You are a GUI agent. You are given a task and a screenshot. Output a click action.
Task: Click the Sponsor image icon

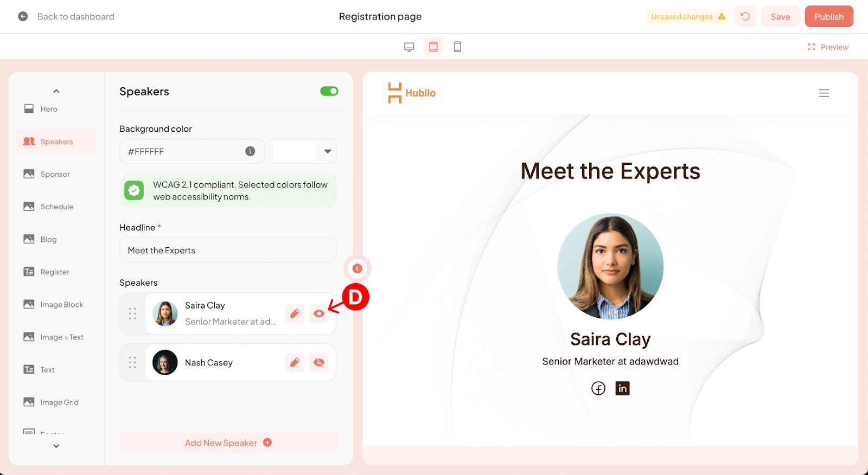29,174
